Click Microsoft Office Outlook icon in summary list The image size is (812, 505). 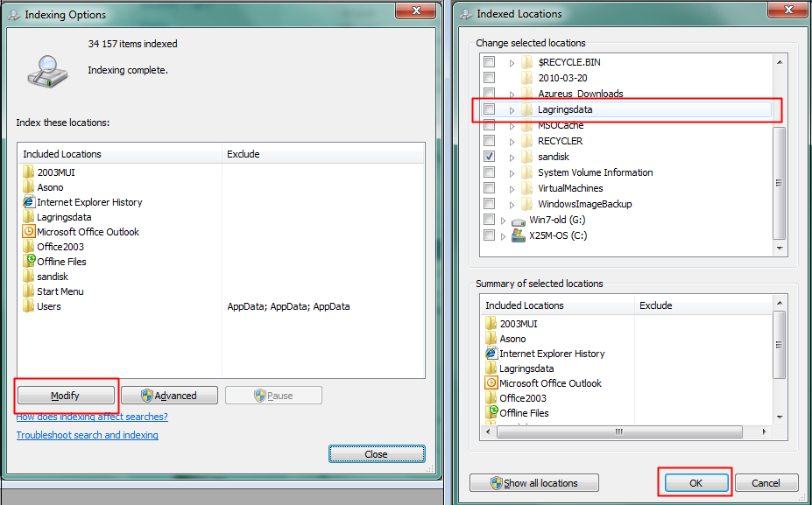491,382
